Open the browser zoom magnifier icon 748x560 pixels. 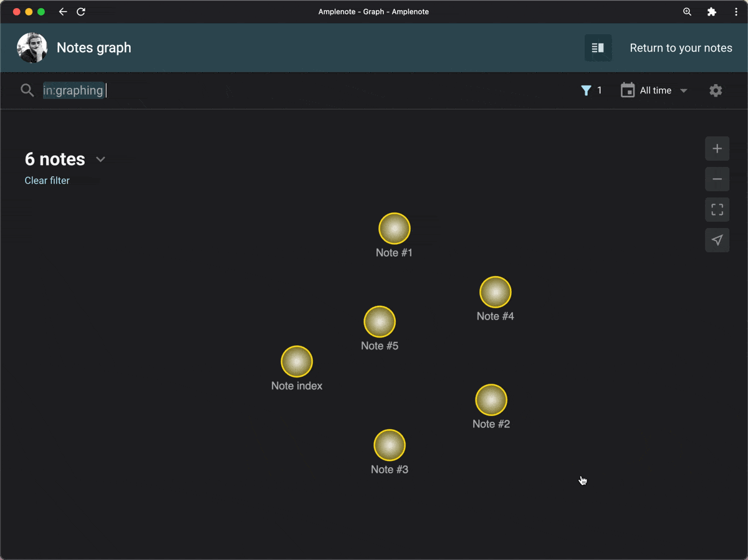[x=688, y=12]
